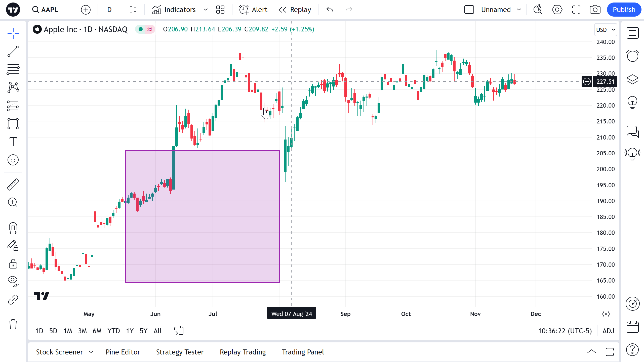Open the Pine Editor tab

point(123,352)
